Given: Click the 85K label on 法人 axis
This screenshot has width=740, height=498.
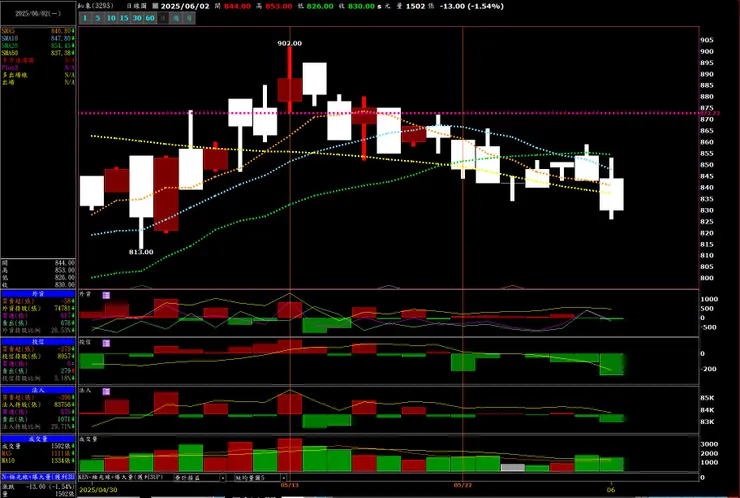Looking at the screenshot, I should click(707, 398).
